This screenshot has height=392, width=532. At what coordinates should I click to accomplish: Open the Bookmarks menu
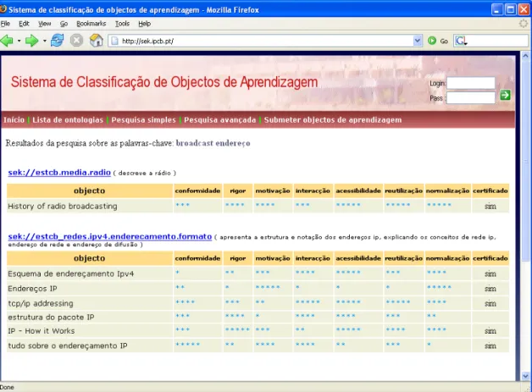[91, 24]
